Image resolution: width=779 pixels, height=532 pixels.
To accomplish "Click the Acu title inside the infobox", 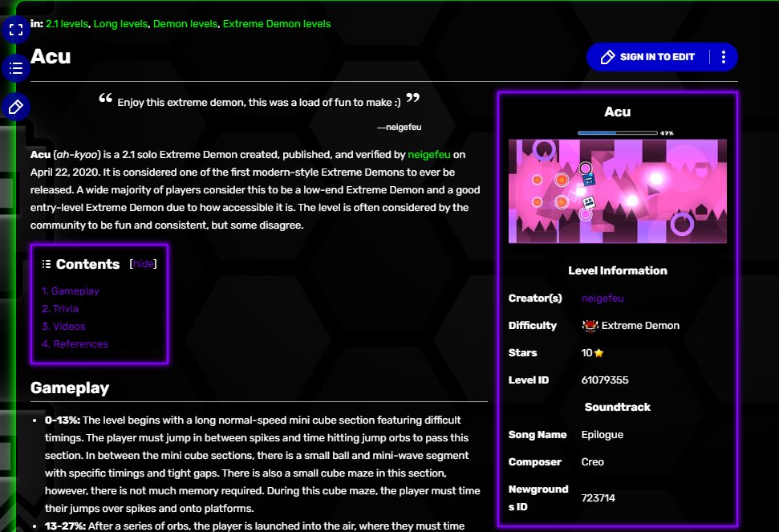I will (618, 112).
